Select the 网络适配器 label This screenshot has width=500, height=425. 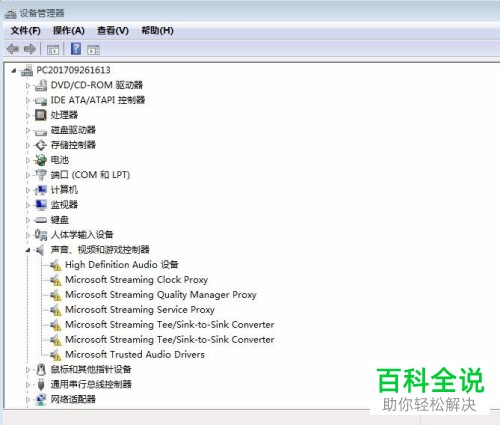[x=73, y=399]
